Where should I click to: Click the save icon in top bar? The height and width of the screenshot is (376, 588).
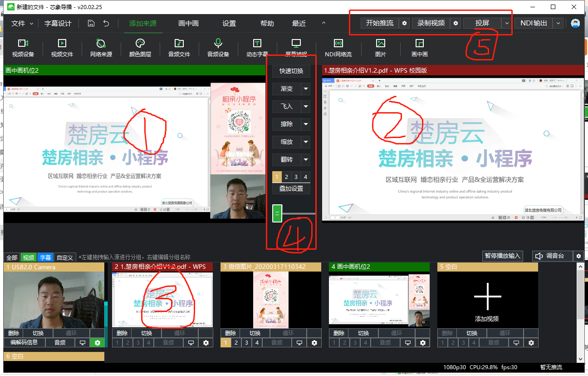click(91, 24)
